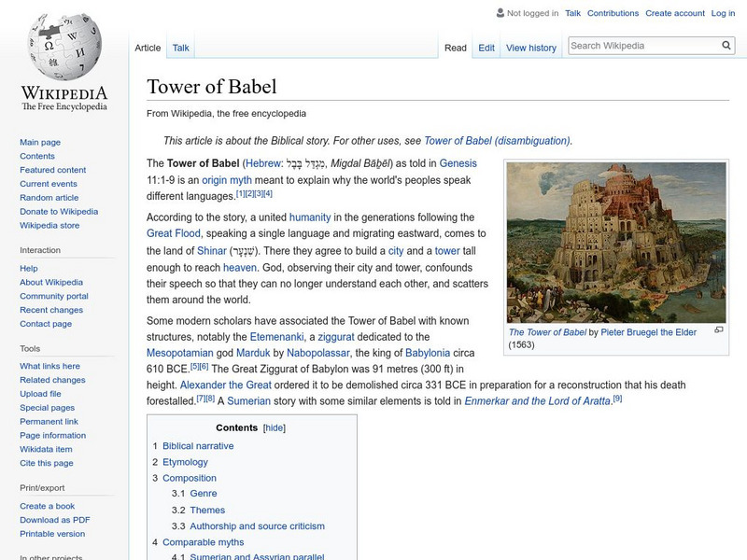
Task: Select the Read tab
Action: [x=456, y=49]
